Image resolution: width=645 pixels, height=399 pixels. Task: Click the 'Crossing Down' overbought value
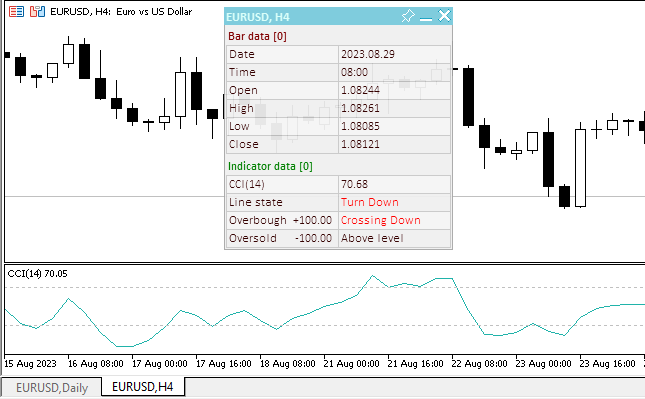coord(381,220)
